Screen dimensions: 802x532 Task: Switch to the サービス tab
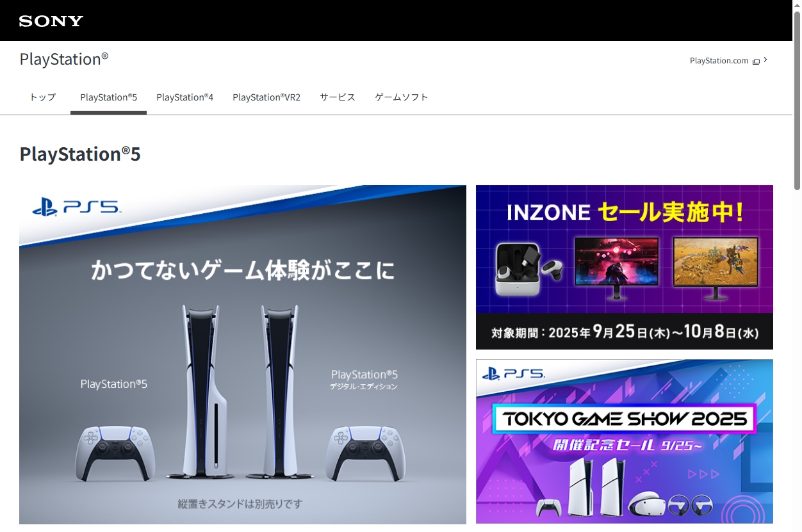tap(338, 97)
